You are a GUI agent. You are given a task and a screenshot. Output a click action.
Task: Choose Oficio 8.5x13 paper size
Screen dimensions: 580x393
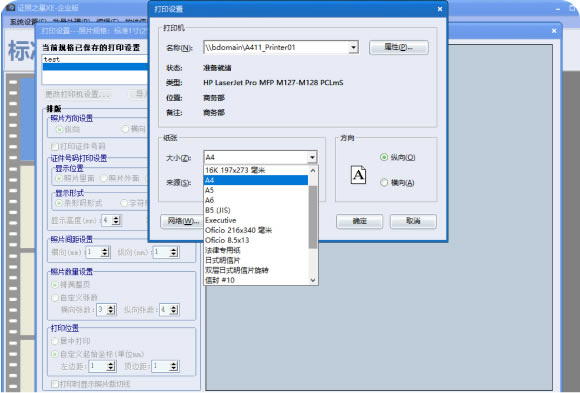point(256,240)
